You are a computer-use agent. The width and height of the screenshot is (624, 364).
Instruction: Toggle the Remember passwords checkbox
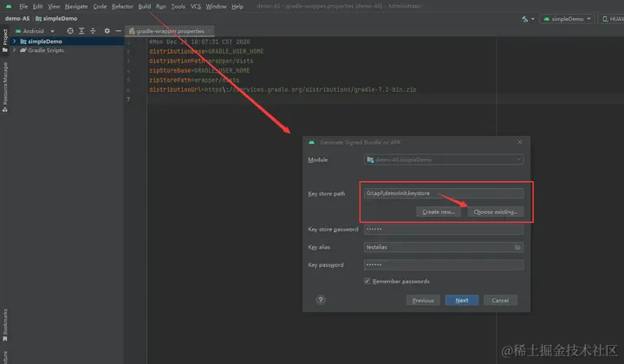click(x=367, y=282)
